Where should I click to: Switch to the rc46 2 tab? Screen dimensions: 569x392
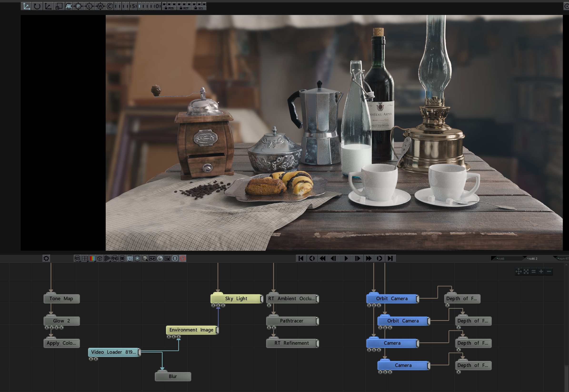pyautogui.click(x=533, y=259)
